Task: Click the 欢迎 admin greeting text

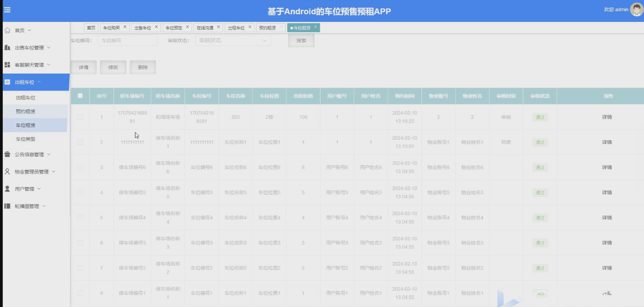Action: 616,9
